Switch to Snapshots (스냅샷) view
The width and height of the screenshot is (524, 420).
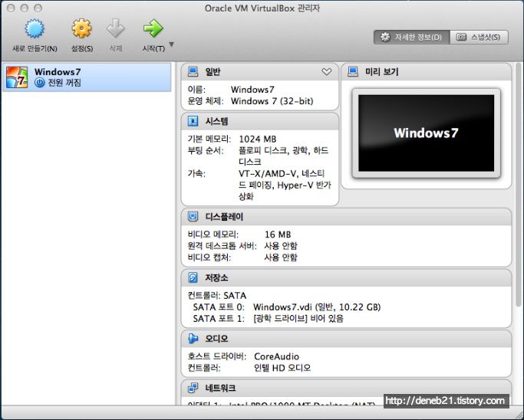coord(480,37)
